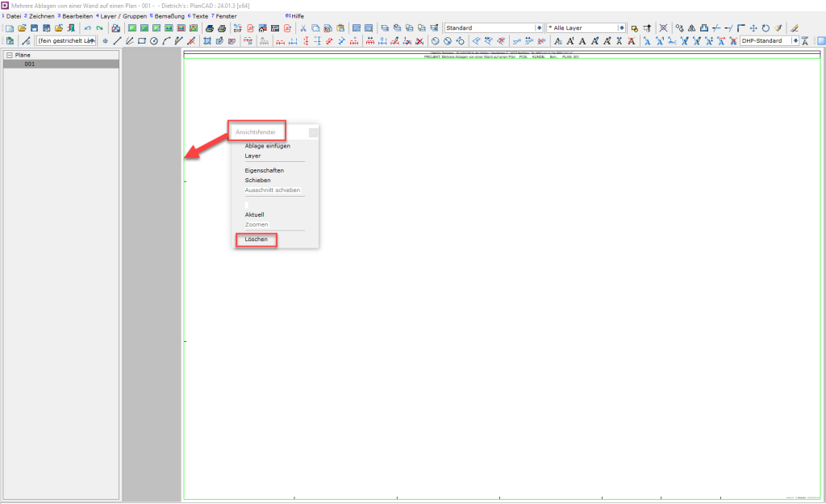Click the rotate icon in right toolbar
This screenshot has width=826, height=504.
[x=766, y=28]
